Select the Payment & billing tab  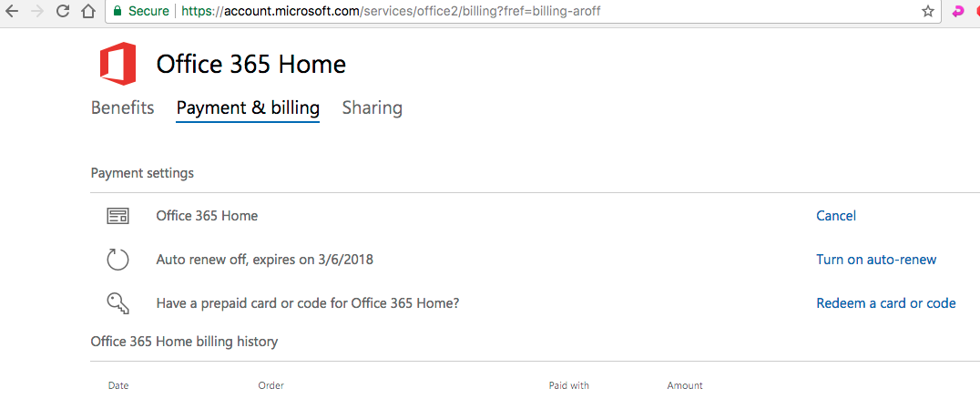tap(248, 107)
